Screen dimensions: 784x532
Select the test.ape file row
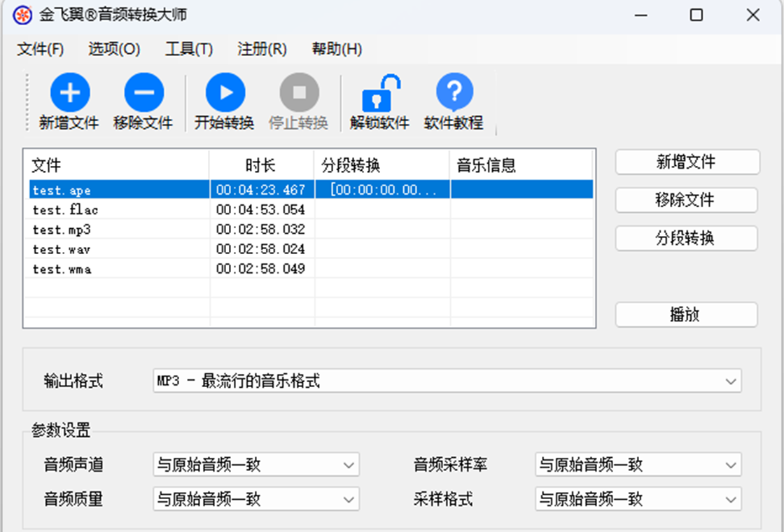(311, 190)
